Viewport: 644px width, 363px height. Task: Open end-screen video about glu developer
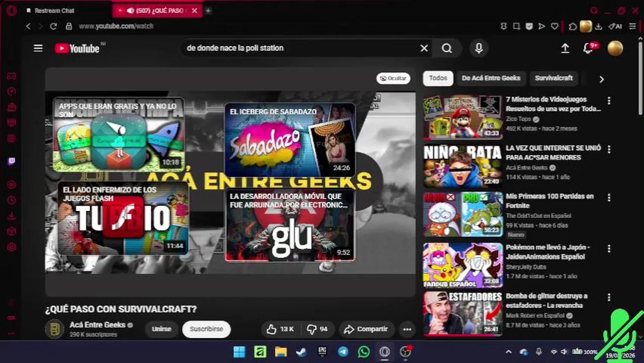click(290, 224)
